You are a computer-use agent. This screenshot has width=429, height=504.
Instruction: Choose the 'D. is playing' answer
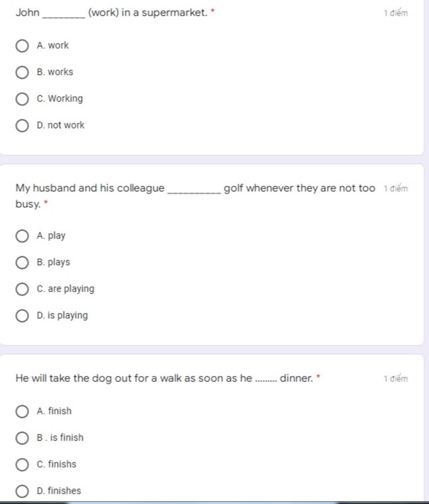point(22,315)
